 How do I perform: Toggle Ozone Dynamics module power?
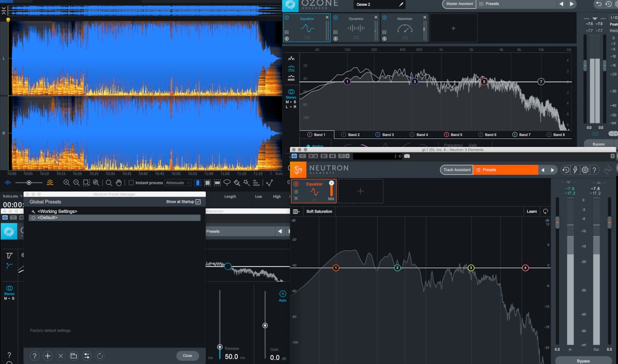click(336, 18)
